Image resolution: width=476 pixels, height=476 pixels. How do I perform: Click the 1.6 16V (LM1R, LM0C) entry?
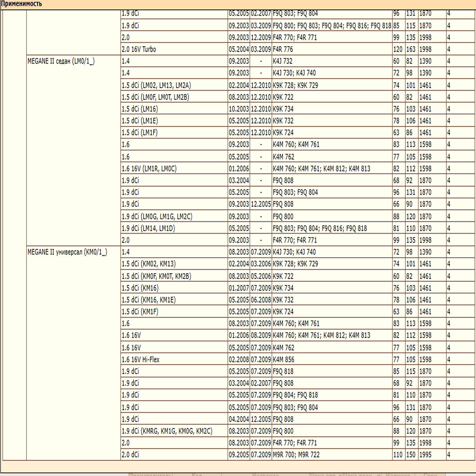[x=149, y=169]
